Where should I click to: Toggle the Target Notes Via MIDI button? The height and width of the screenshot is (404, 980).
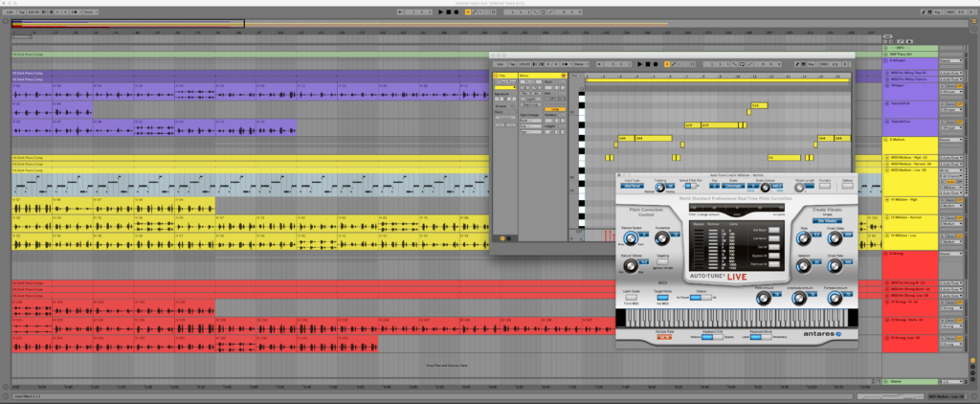click(662, 297)
